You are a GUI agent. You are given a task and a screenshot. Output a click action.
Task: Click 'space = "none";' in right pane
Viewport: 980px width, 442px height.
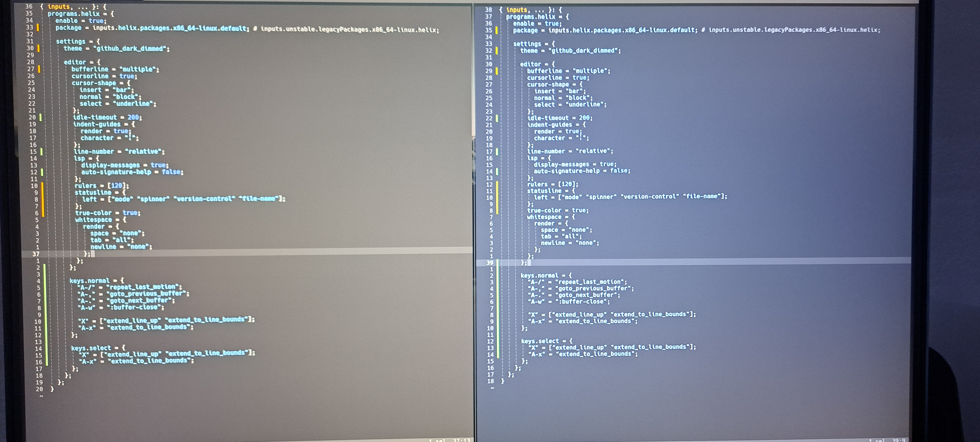[567, 230]
